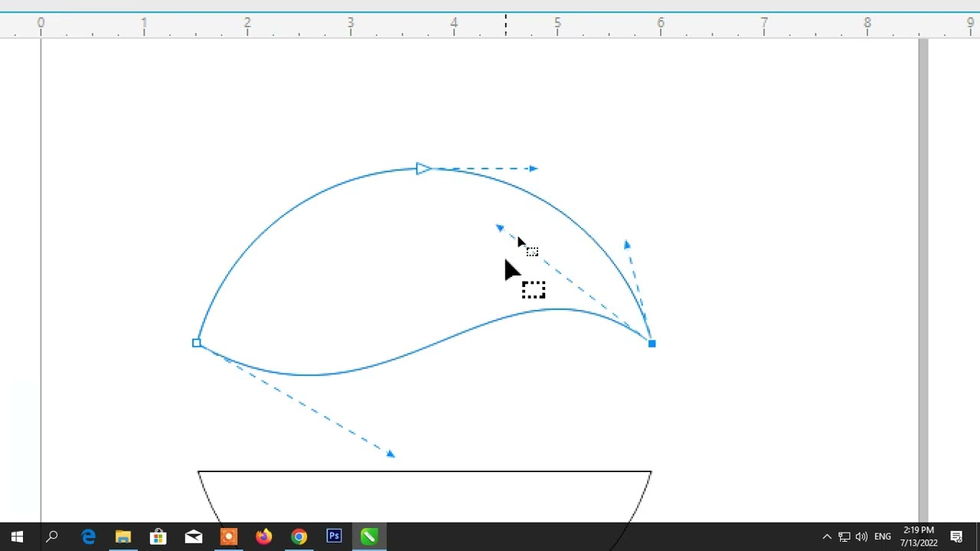Switch to the orange screen recorder app
Viewport: 980px width, 551px height.
click(229, 536)
